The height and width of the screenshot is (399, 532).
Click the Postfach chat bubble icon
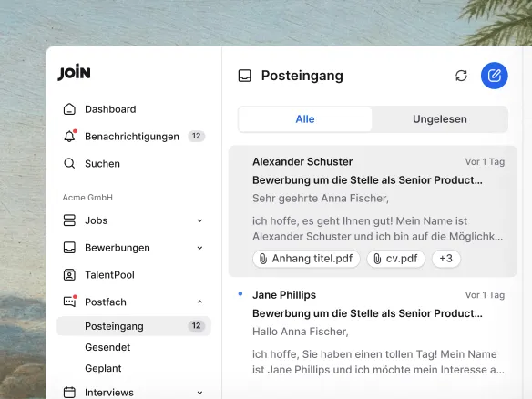(x=70, y=302)
